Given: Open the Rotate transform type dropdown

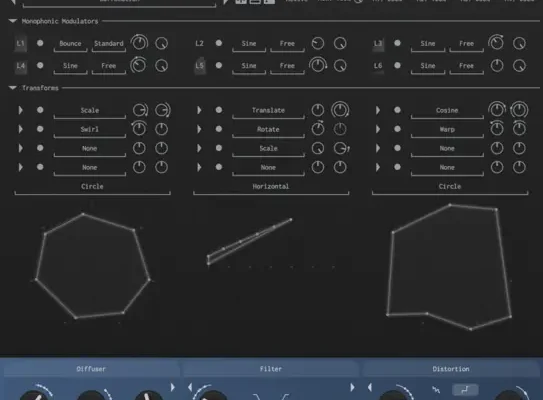Looking at the screenshot, I should click(268, 130).
